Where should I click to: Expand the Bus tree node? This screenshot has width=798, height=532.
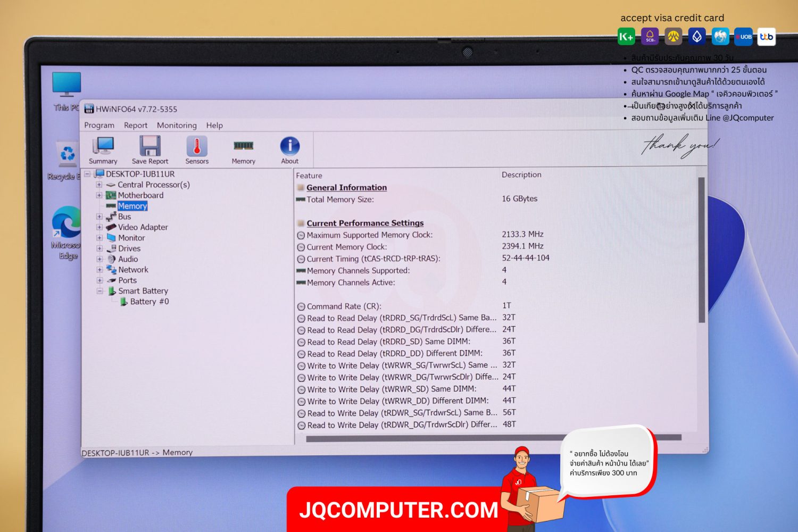(99, 217)
